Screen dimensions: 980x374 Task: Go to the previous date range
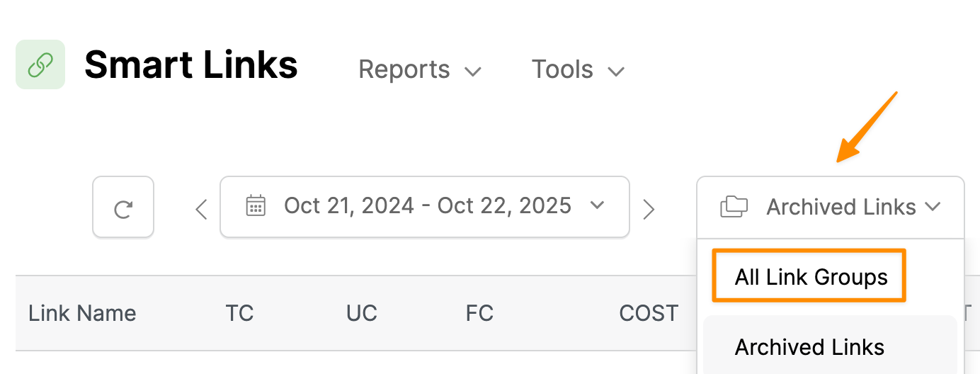tap(202, 208)
